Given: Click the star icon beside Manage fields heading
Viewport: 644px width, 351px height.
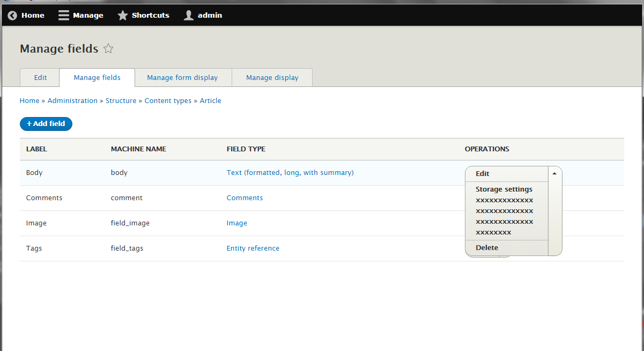Looking at the screenshot, I should pos(108,48).
